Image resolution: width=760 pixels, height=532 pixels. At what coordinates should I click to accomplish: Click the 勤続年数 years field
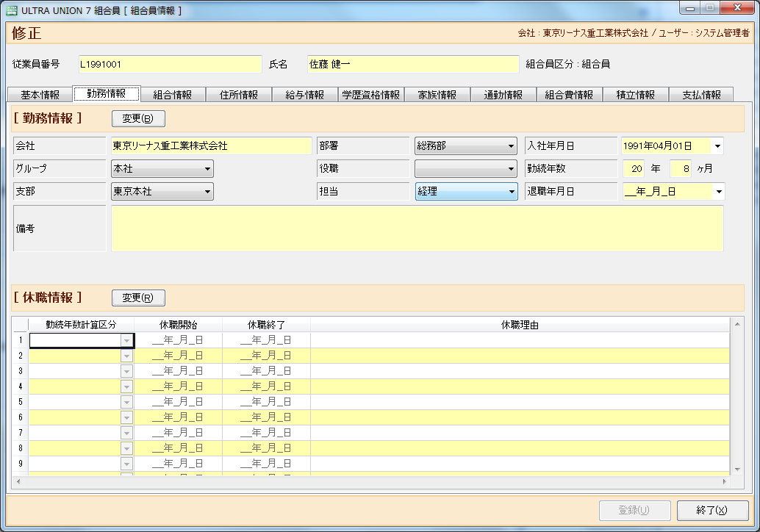pos(634,168)
